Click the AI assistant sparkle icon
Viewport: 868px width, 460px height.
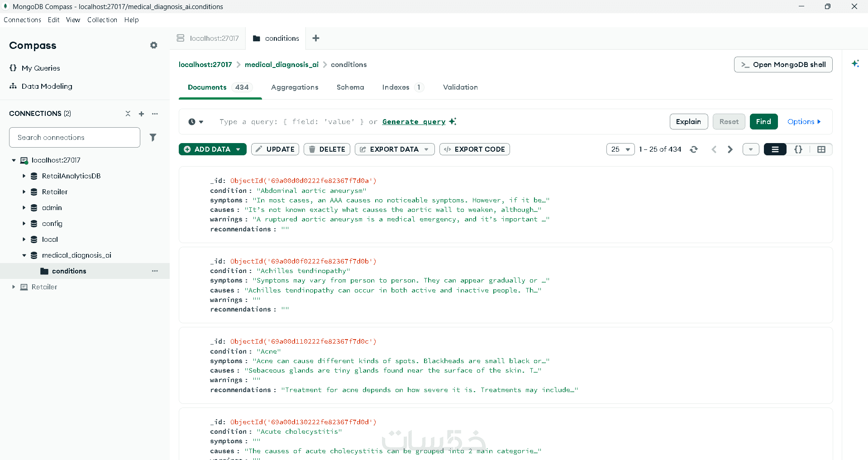tap(855, 64)
